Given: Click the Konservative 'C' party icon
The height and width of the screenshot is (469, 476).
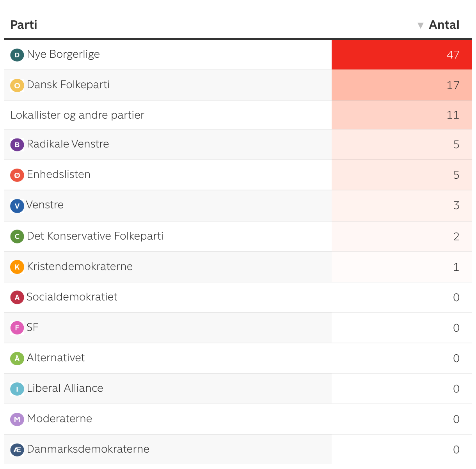Looking at the screenshot, I should pyautogui.click(x=17, y=236).
